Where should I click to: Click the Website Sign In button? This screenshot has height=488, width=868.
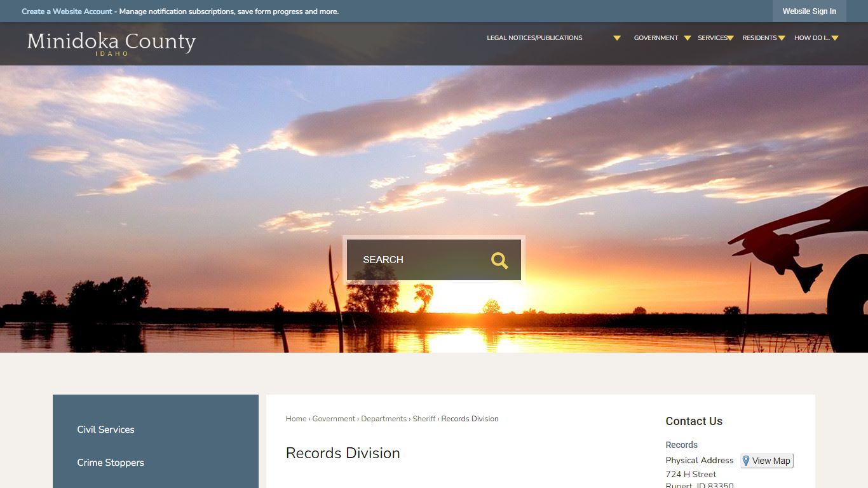pos(809,11)
